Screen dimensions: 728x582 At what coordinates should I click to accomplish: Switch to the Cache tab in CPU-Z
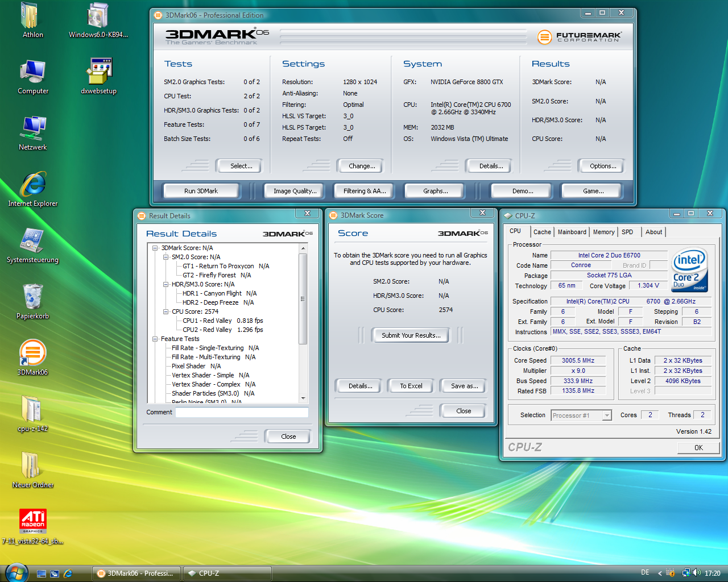[x=542, y=232]
